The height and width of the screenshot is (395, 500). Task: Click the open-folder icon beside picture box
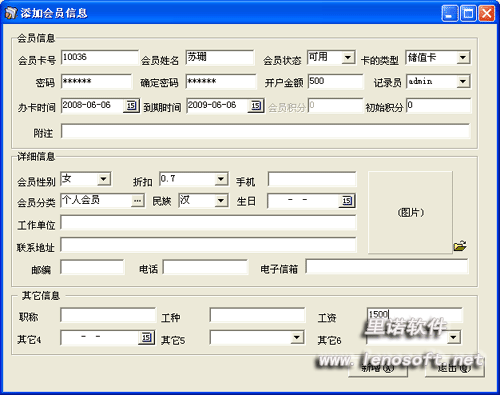(x=460, y=246)
